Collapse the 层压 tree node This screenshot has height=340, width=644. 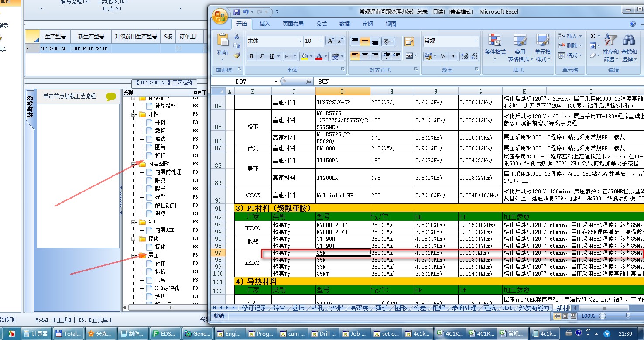click(x=134, y=255)
